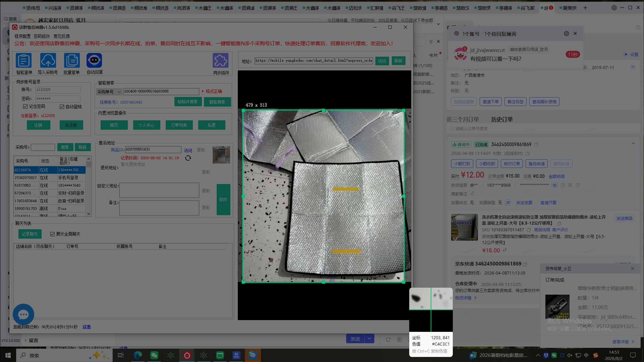
Task: Expand the 物流详情 logistics details
Action: point(466,298)
